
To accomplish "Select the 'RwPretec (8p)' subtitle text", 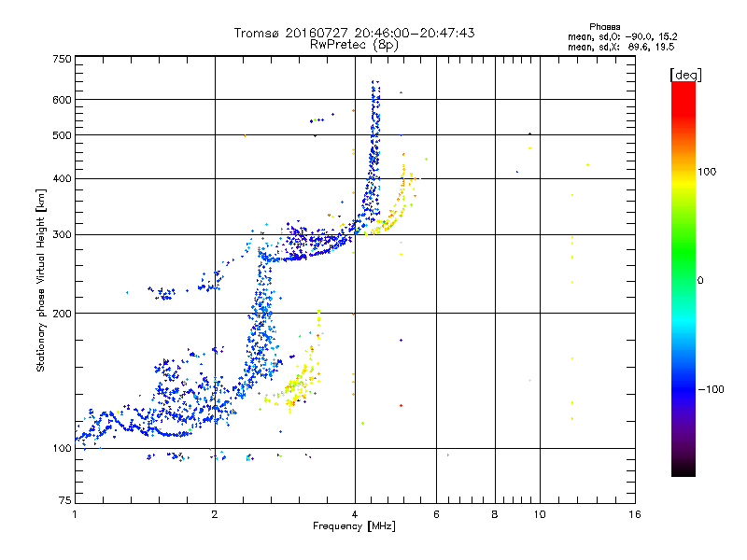I will click(354, 45).
